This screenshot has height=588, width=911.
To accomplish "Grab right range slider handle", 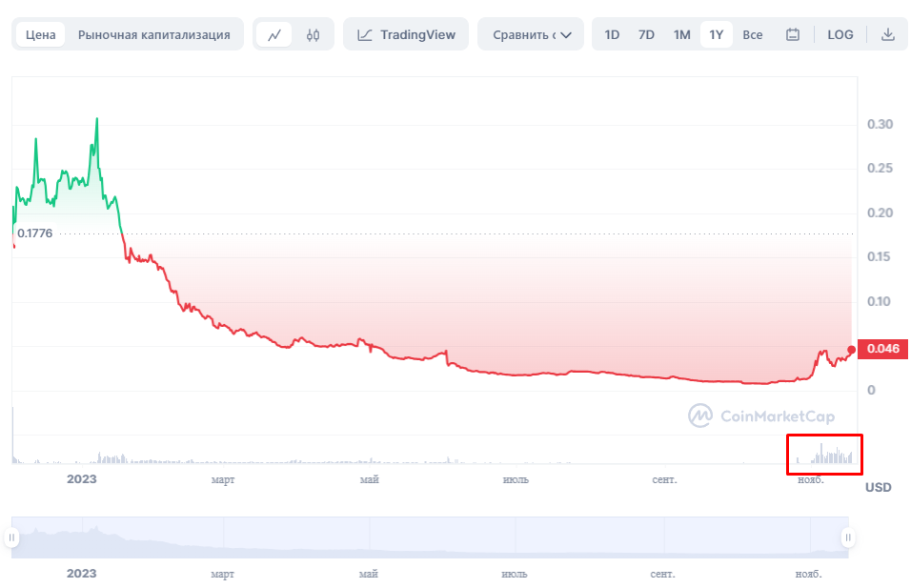I will tap(848, 537).
